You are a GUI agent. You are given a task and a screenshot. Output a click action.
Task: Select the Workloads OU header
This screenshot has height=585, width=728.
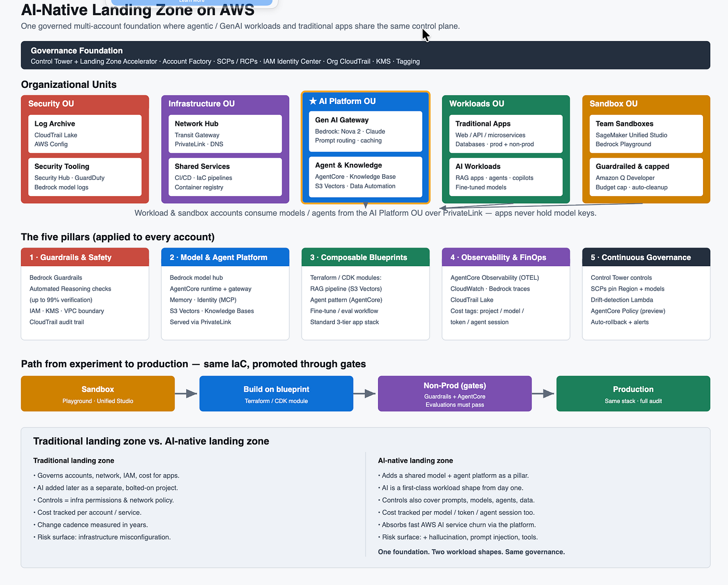click(476, 103)
